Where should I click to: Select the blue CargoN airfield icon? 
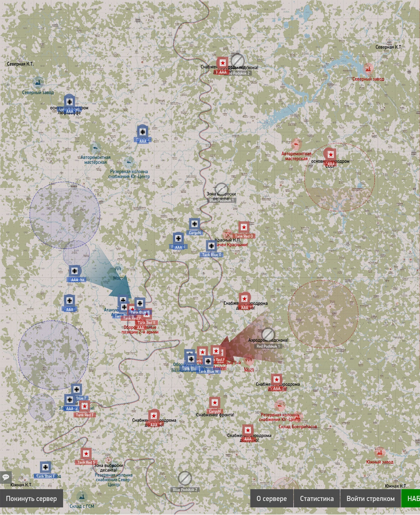point(194,224)
